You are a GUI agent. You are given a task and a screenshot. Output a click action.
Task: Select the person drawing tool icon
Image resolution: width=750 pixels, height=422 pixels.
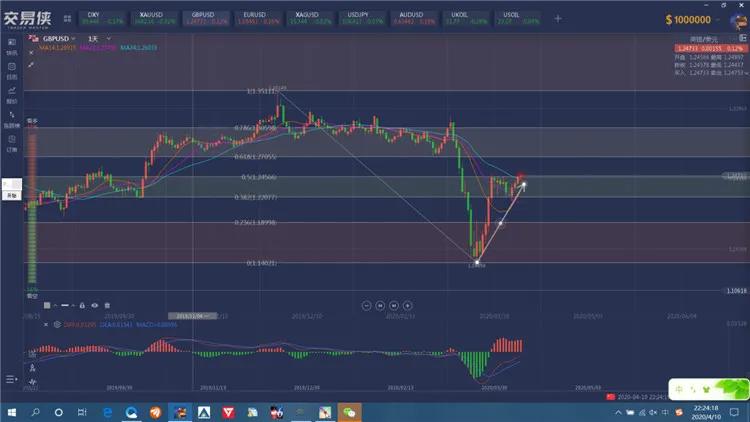click(x=32, y=368)
